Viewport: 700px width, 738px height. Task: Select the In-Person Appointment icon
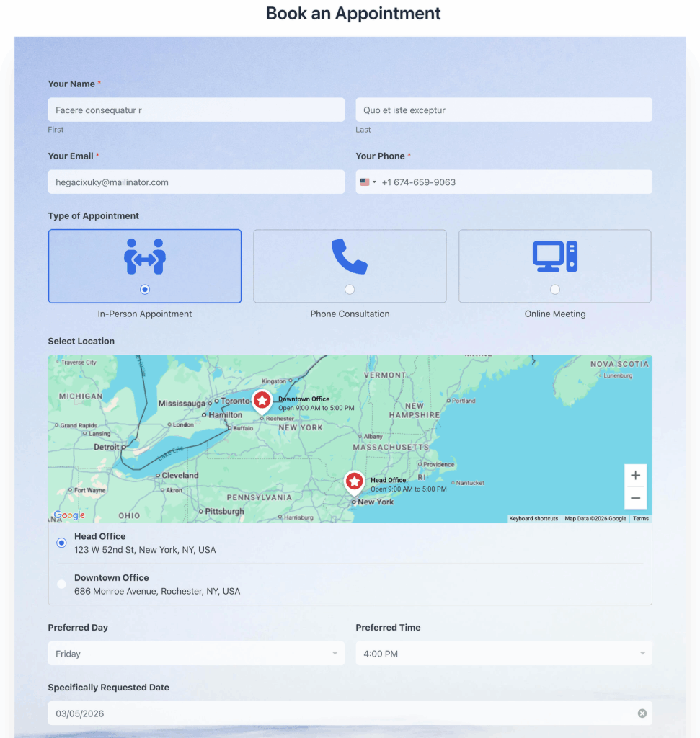144,257
